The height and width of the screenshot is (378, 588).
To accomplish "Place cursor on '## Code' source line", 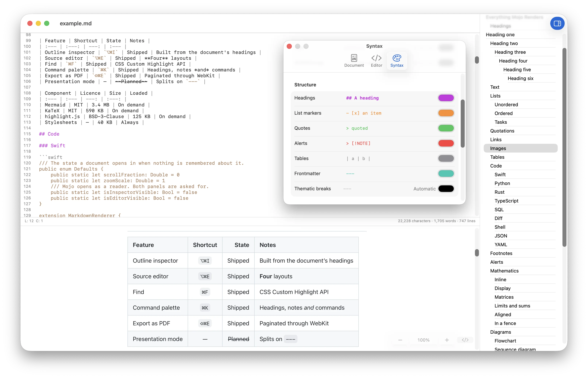I will click(49, 134).
